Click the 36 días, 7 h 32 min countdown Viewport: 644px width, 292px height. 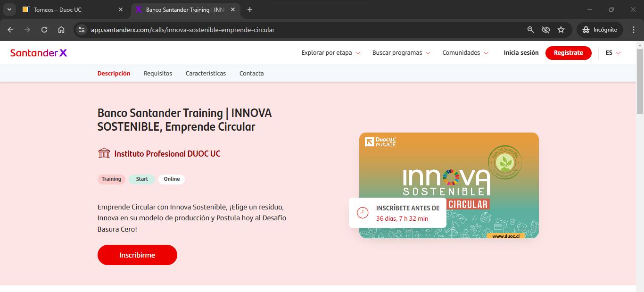[402, 219]
